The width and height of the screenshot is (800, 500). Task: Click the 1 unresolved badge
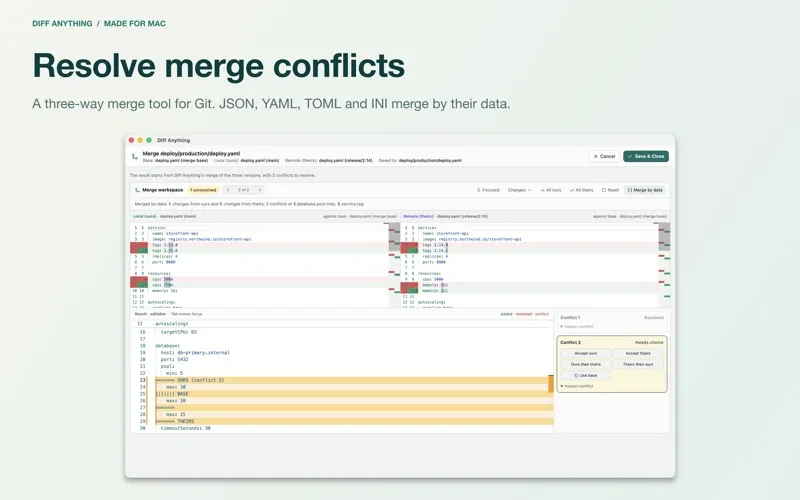[203, 190]
